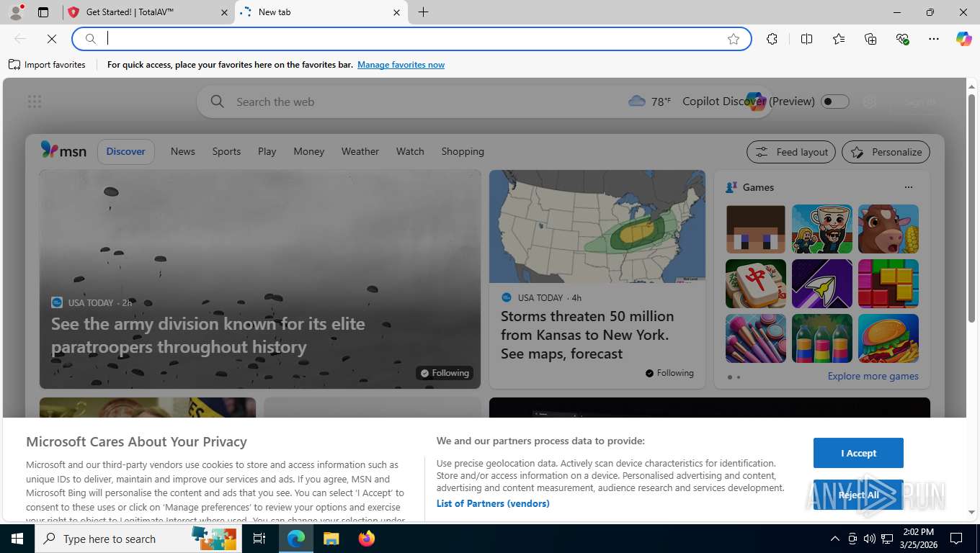Toggle Following on paratroopers article
The height and width of the screenshot is (553, 980).
[445, 373]
